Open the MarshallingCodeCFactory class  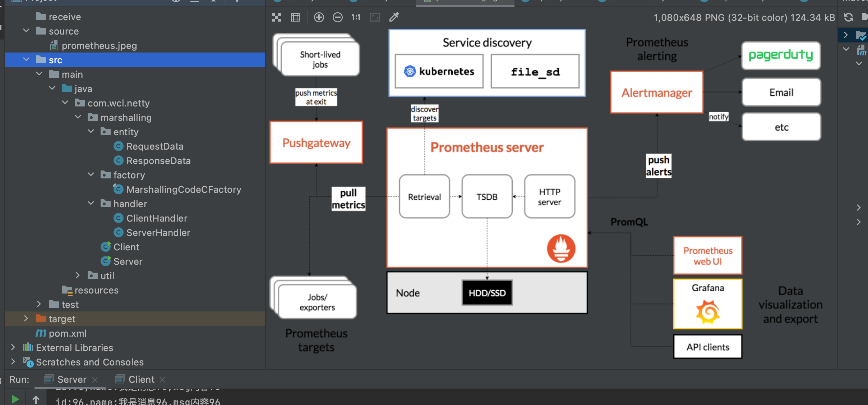pos(183,190)
